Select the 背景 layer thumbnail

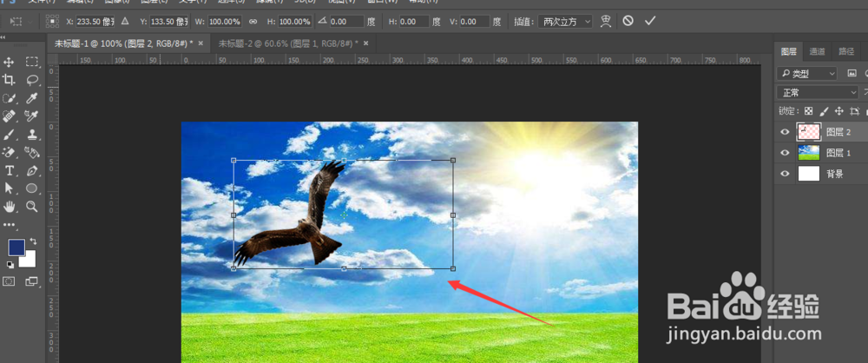[808, 174]
